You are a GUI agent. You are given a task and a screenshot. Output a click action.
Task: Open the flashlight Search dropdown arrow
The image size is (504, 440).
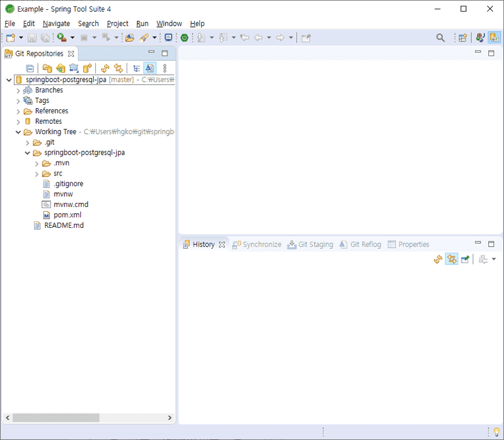(x=154, y=38)
